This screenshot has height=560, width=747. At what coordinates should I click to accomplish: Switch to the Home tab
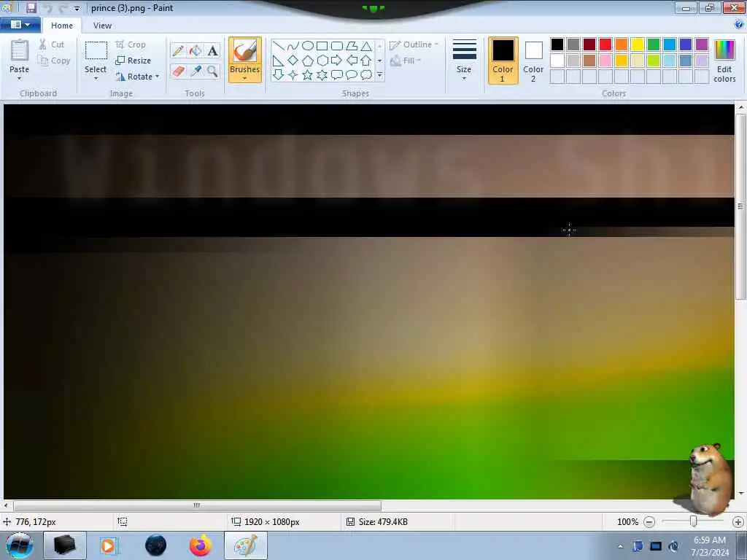point(62,26)
